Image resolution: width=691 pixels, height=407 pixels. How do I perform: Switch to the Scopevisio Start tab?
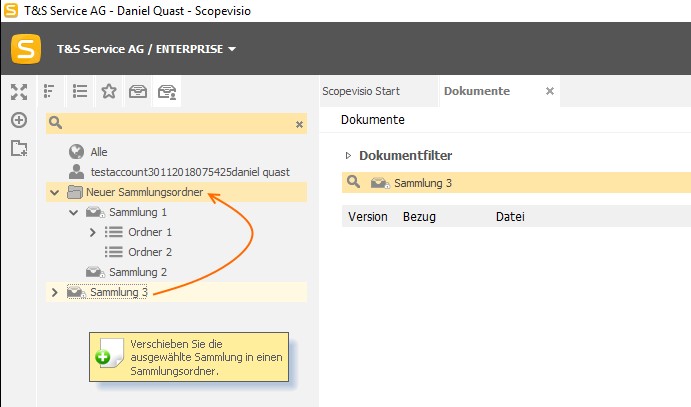361,91
